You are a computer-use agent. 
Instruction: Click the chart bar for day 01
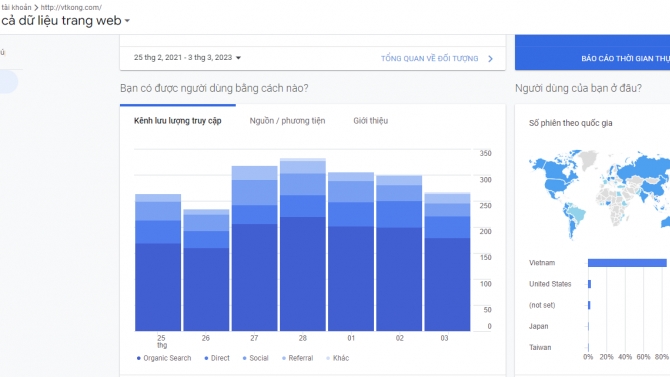point(351,251)
